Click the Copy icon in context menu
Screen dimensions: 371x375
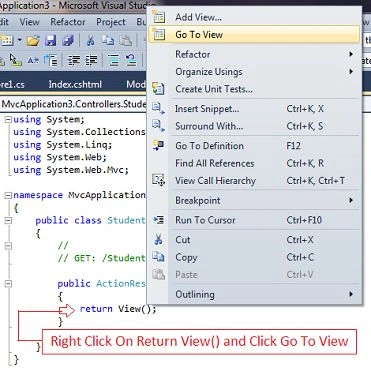point(158,256)
